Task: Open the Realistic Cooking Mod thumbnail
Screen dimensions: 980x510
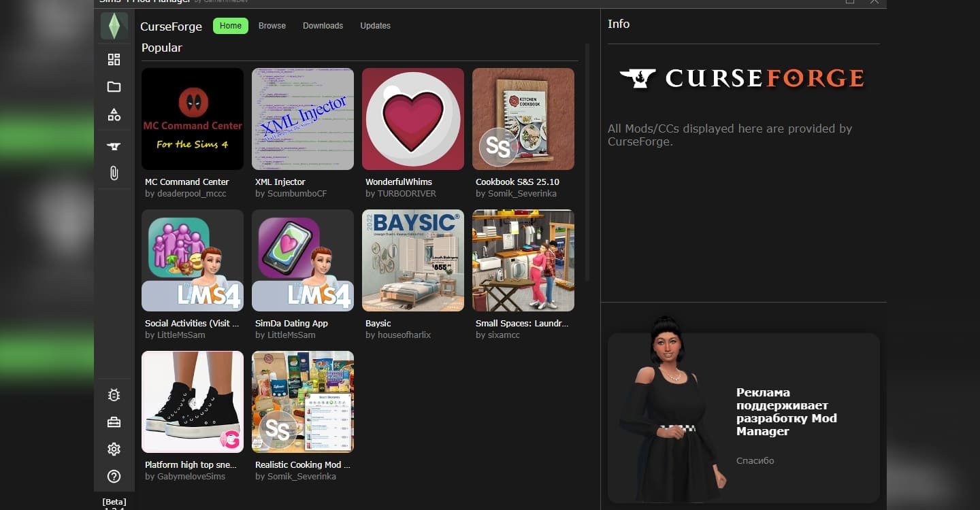Action: [303, 402]
